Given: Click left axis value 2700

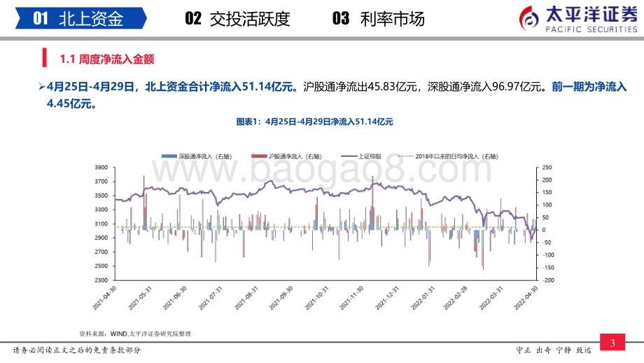Looking at the screenshot, I should point(101,252).
